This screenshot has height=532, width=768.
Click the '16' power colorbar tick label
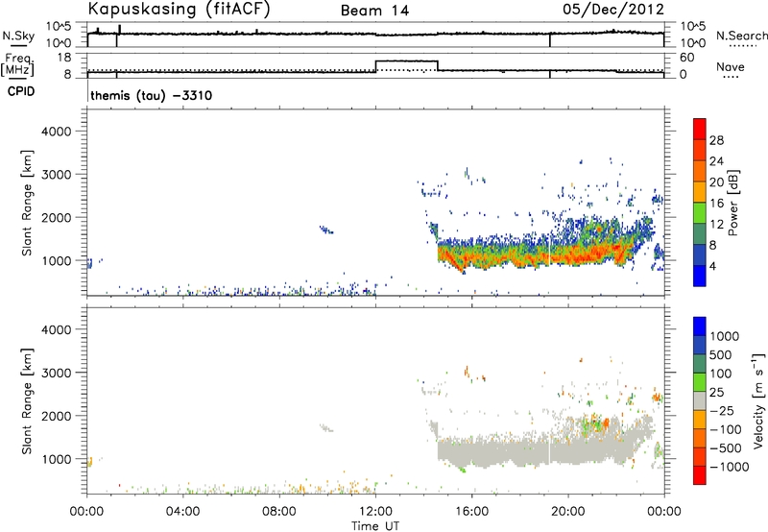click(716, 204)
